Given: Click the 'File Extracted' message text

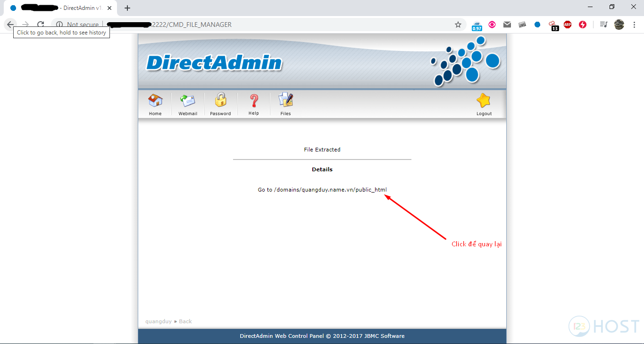Looking at the screenshot, I should tap(322, 150).
